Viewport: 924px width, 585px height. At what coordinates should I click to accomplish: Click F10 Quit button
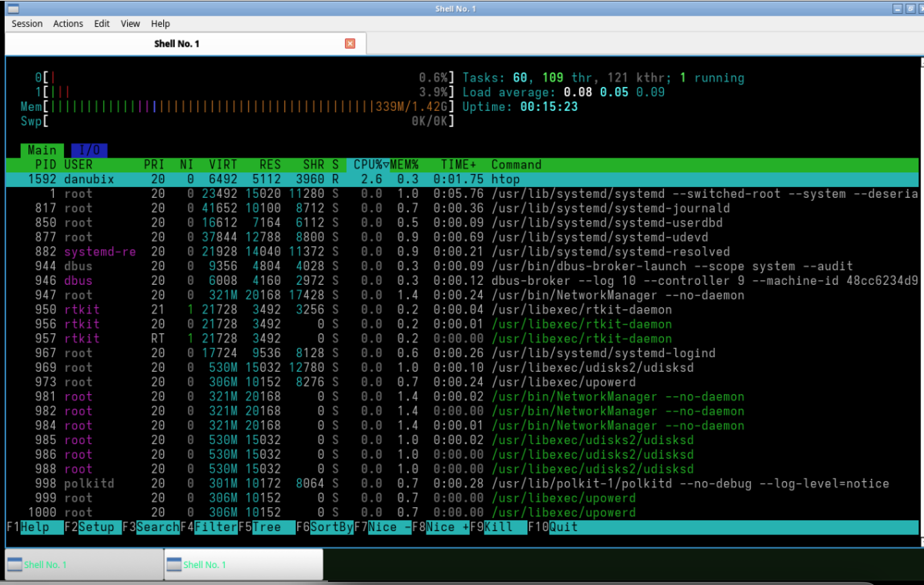563,527
